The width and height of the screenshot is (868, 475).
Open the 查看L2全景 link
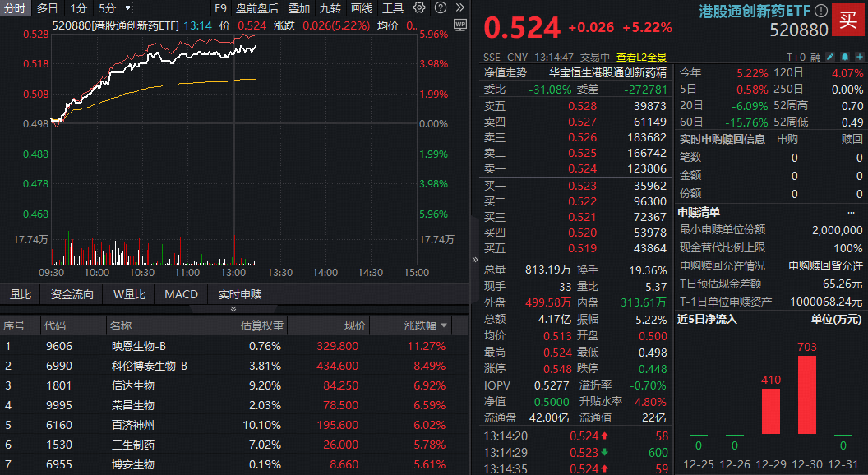pos(641,58)
